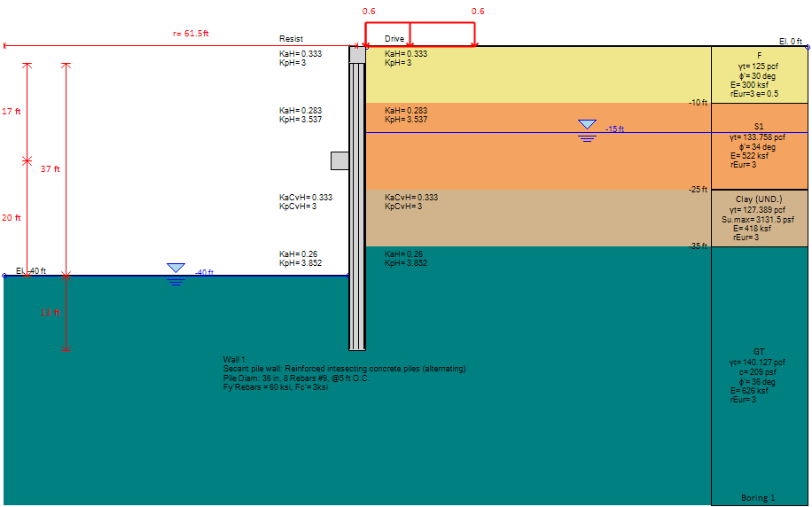The height and width of the screenshot is (507, 812).
Task: Click KaH= 0.283 under Resist column
Action: tap(301, 110)
